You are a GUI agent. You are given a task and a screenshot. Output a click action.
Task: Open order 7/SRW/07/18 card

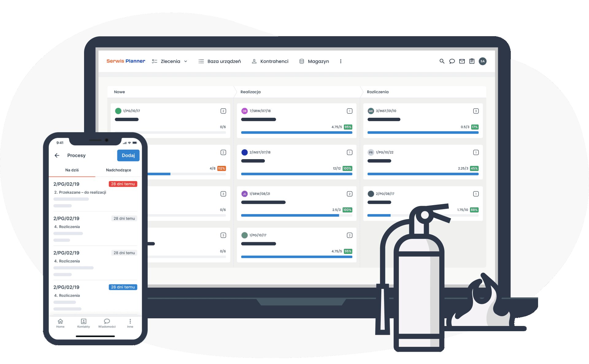coord(297,121)
